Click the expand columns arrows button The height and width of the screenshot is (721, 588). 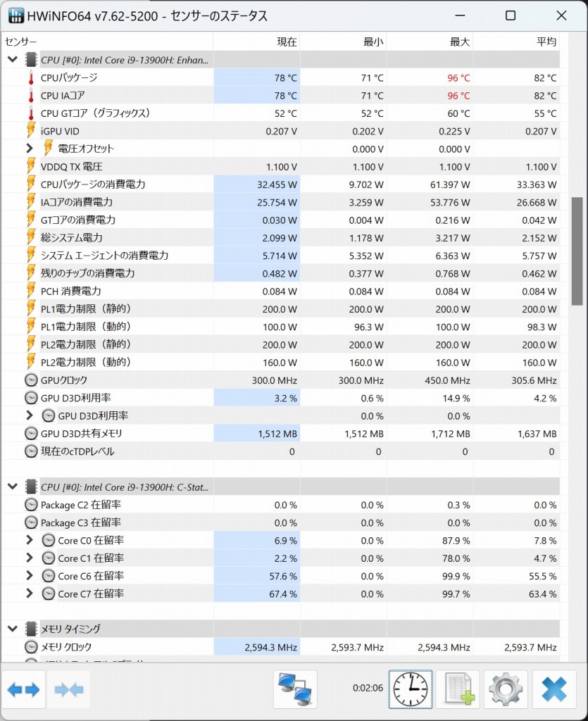(x=24, y=689)
